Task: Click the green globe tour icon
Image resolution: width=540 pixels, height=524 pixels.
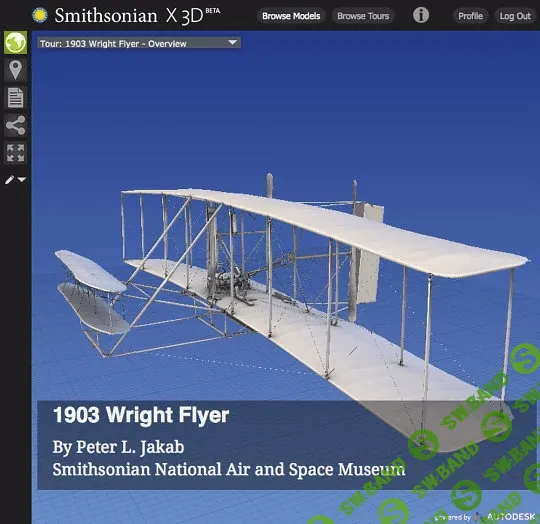Action: [x=15, y=43]
